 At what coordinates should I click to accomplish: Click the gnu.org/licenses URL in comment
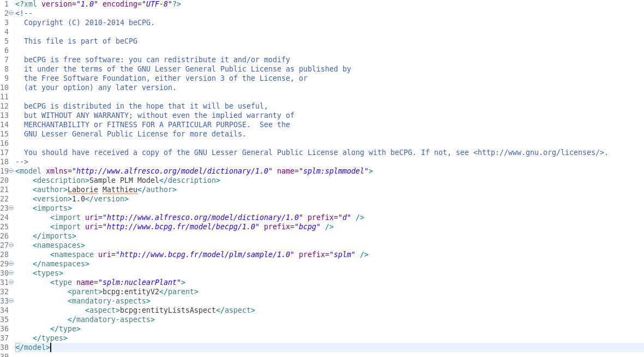[x=538, y=153]
